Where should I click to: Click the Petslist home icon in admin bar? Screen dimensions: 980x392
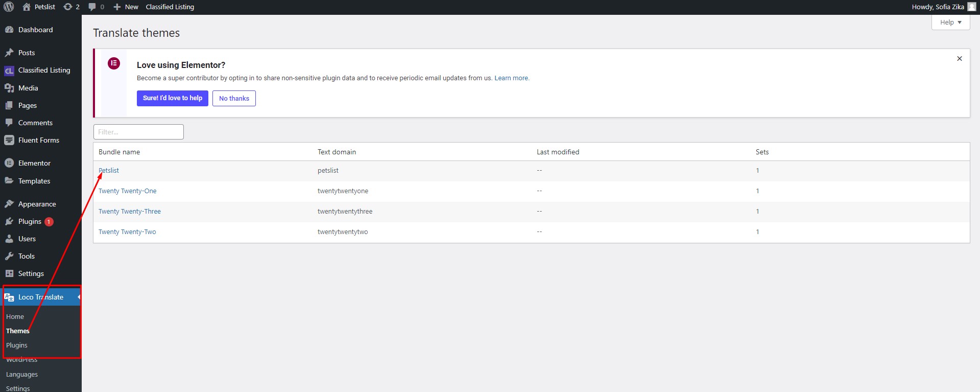tap(27, 7)
